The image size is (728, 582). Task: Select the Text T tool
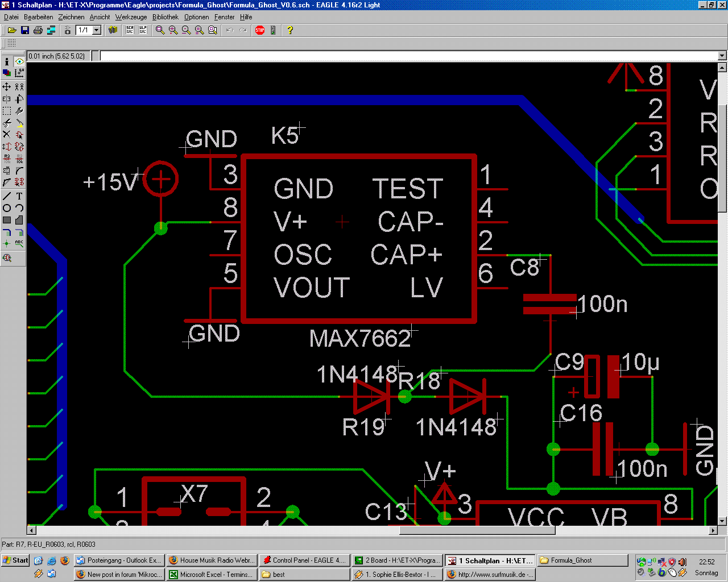tap(19, 196)
